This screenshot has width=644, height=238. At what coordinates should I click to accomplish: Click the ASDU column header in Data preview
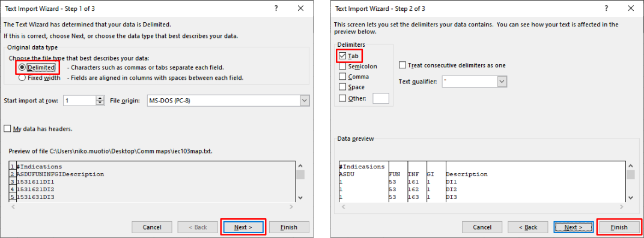click(x=347, y=174)
